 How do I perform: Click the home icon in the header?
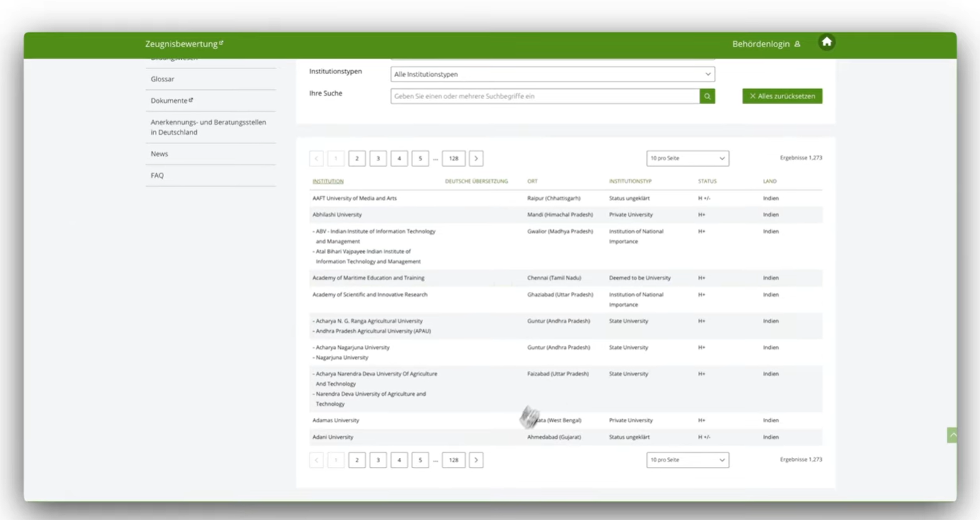coord(827,43)
